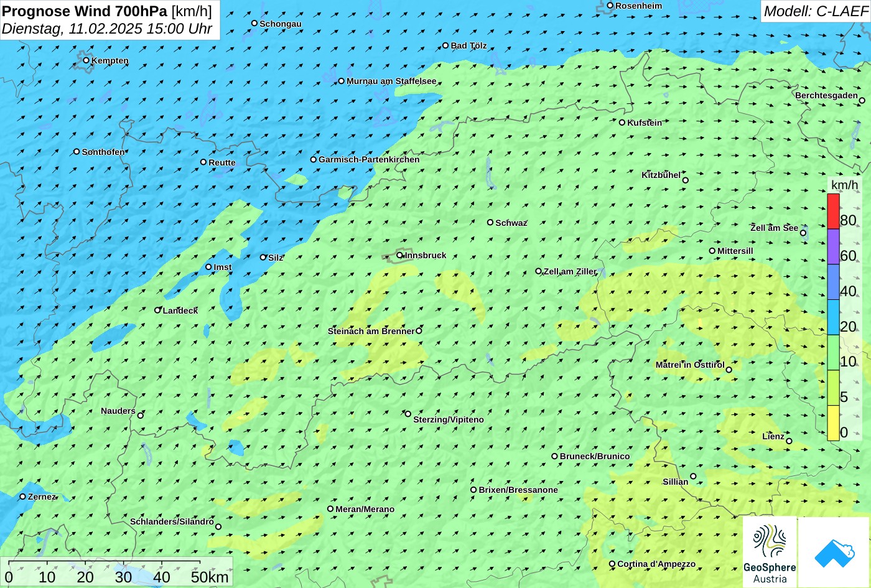Select the Sillian map marker
Image resolution: width=871 pixels, height=588 pixels.
693,477
